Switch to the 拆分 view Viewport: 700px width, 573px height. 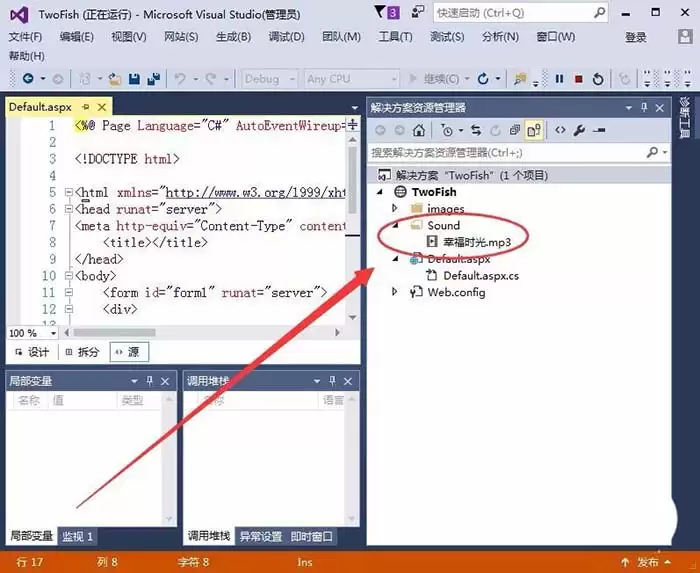[82, 352]
